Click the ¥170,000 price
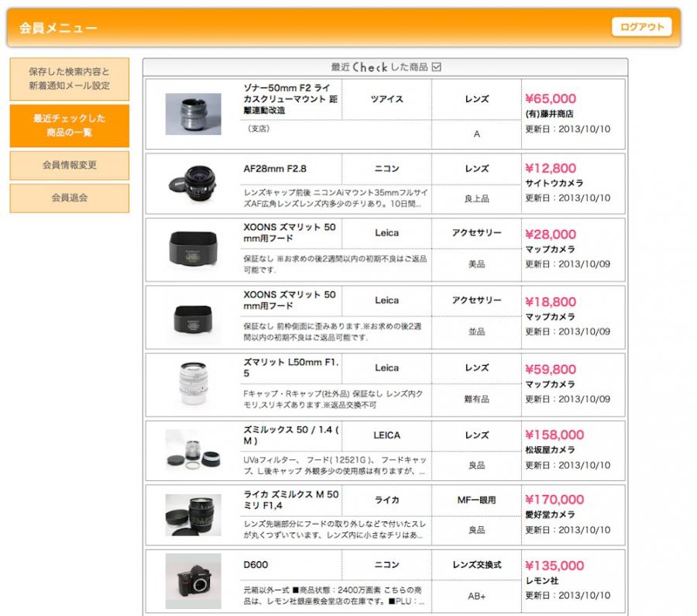The height and width of the screenshot is (616, 697). 555,500
